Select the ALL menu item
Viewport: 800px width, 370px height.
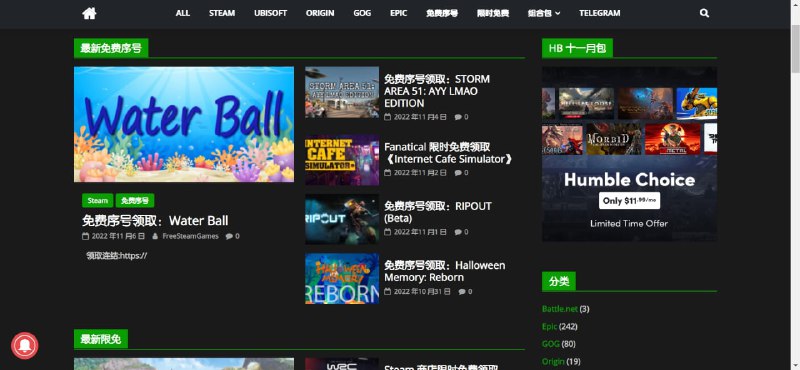point(183,13)
